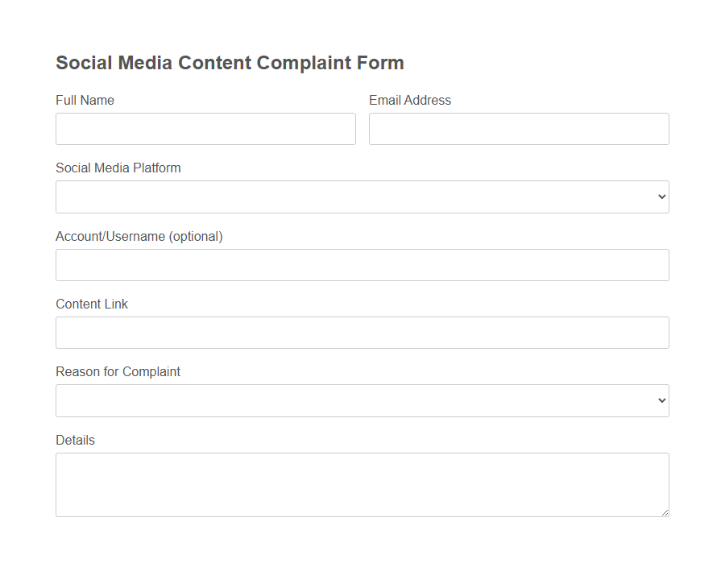The width and height of the screenshot is (725, 588).
Task: Click the Social Media Platform chevron arrow
Action: click(x=661, y=197)
